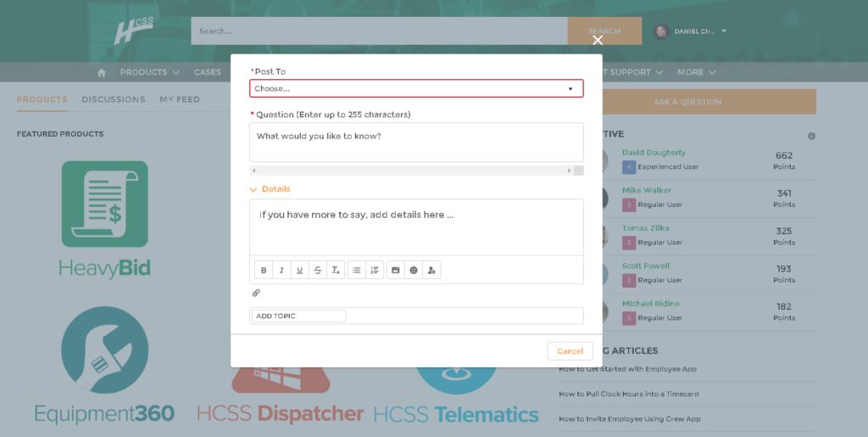Insert a bulleted list
This screenshot has width=868, height=437.
point(357,271)
